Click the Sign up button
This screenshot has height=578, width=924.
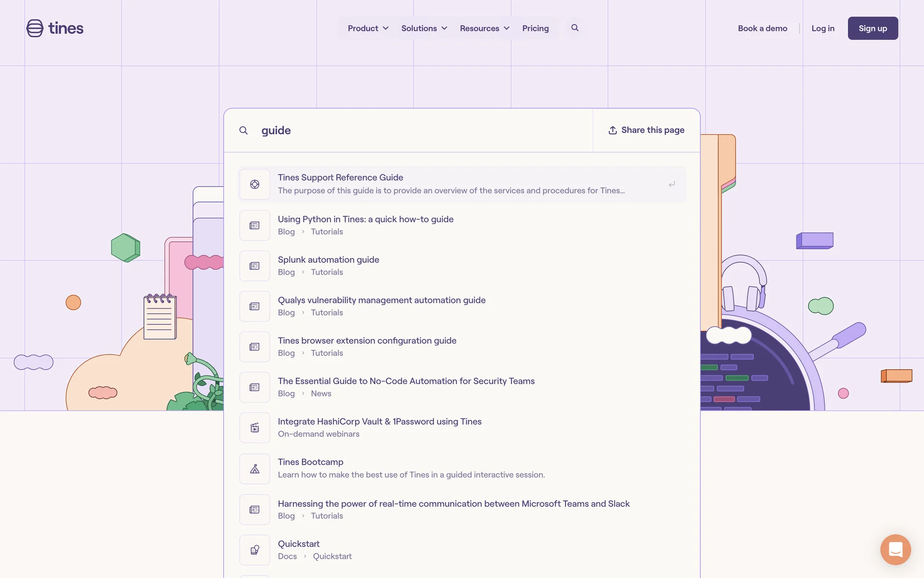(x=873, y=28)
